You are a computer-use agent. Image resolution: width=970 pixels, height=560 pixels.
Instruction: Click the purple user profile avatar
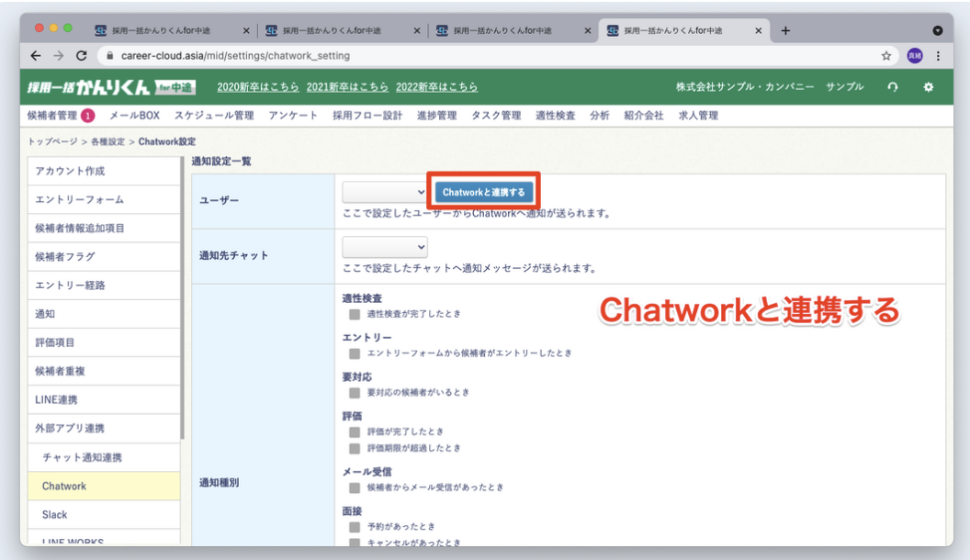click(x=915, y=56)
